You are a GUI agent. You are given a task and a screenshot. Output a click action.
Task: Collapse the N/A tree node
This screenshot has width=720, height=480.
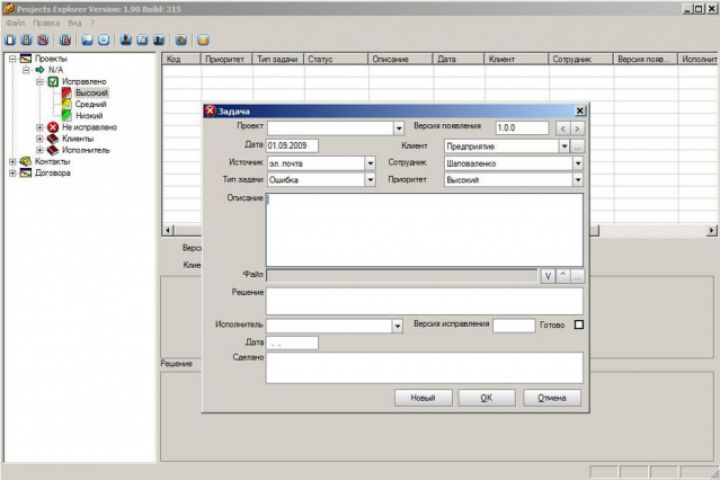[26, 70]
